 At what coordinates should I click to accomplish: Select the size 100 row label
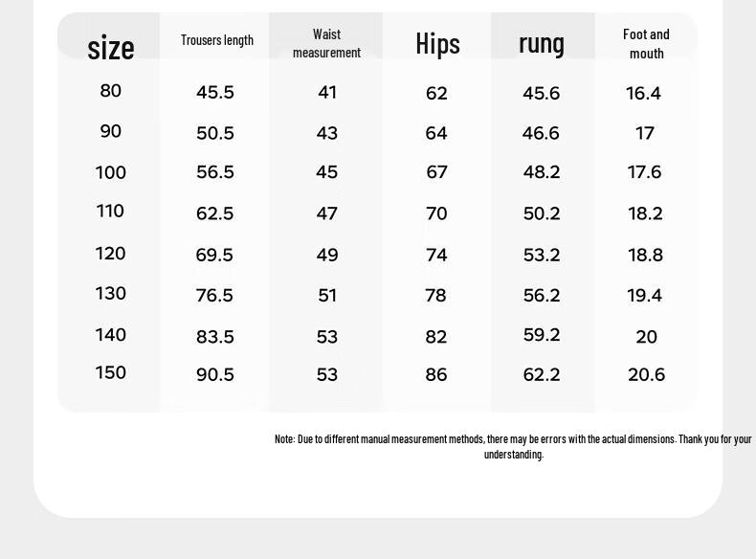coord(110,172)
